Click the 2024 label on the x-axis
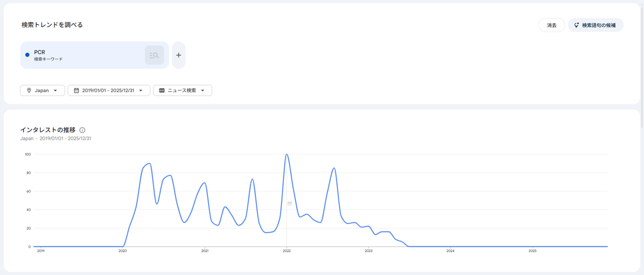644x275 pixels. pos(450,251)
